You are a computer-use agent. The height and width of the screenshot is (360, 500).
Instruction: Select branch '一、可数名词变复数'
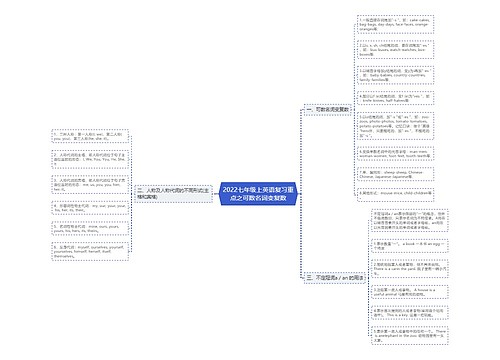[x=328, y=109]
